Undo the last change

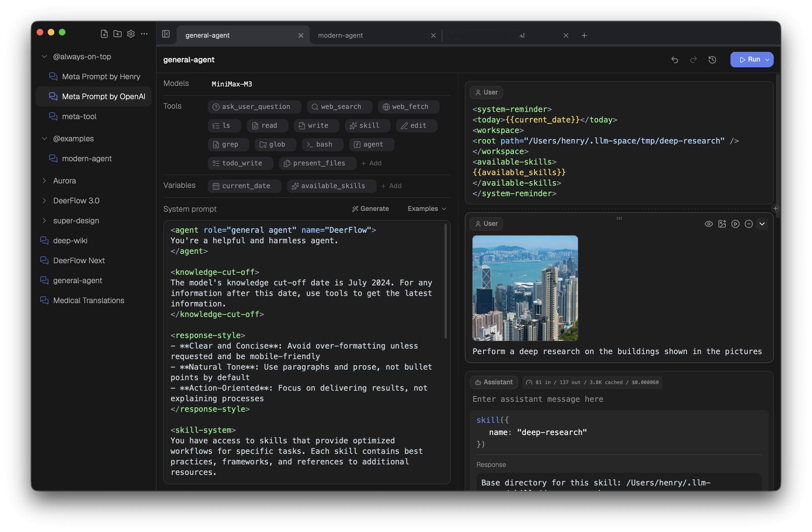pos(674,60)
